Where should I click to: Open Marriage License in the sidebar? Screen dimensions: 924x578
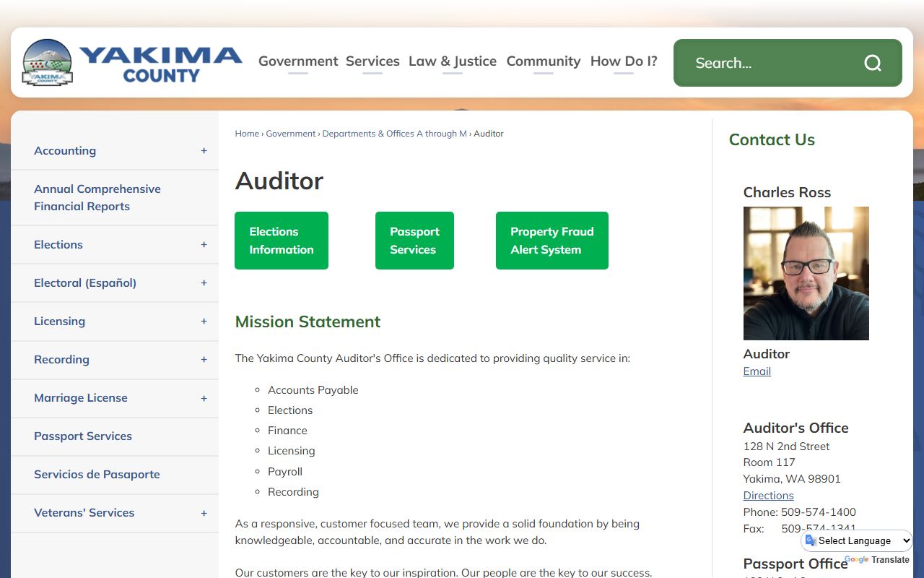tap(81, 398)
